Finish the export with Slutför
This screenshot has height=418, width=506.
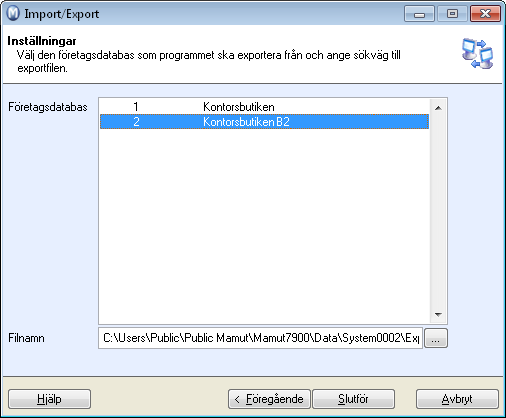(x=353, y=399)
